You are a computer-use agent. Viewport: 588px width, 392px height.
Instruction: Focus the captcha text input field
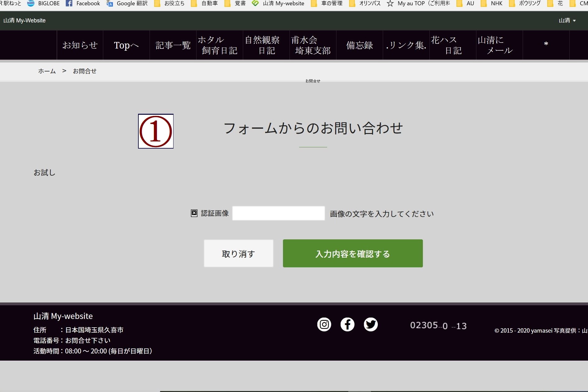point(279,213)
